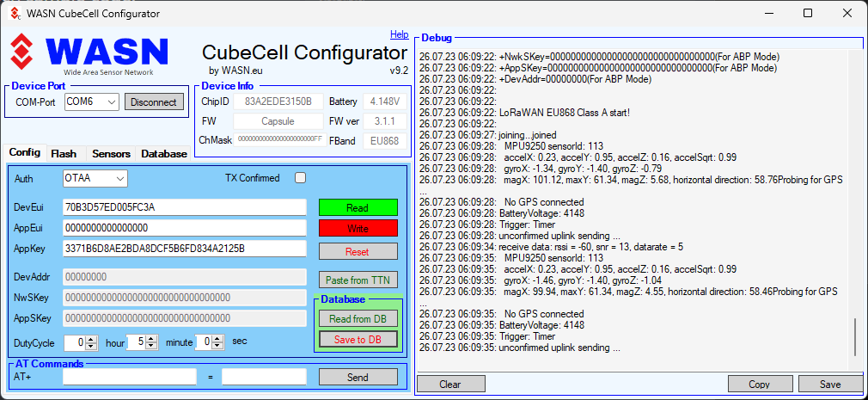Image resolution: width=868 pixels, height=400 pixels.
Task: Click the FW field showing Capsule
Action: 278,121
